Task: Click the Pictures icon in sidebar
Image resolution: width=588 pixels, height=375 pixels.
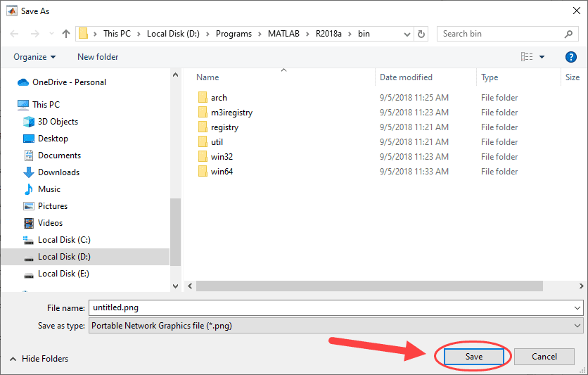Action: 29,206
